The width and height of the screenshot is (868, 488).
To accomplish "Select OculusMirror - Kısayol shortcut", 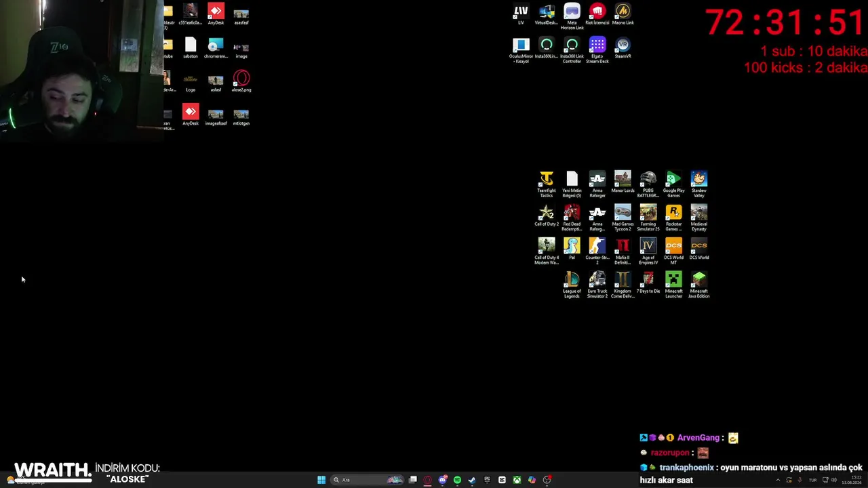I will point(521,51).
